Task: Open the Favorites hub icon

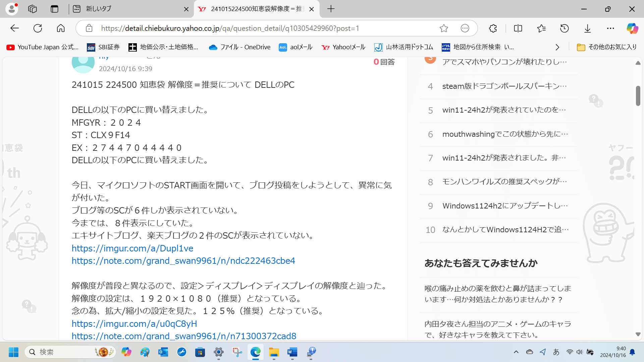Action: coord(541,28)
